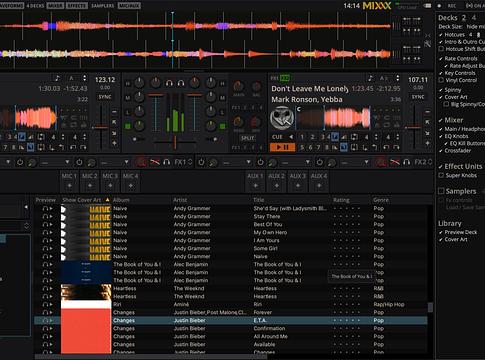Viewport: 485px width, 360px height.
Task: Enable the Samplers checkbox
Action: click(441, 191)
